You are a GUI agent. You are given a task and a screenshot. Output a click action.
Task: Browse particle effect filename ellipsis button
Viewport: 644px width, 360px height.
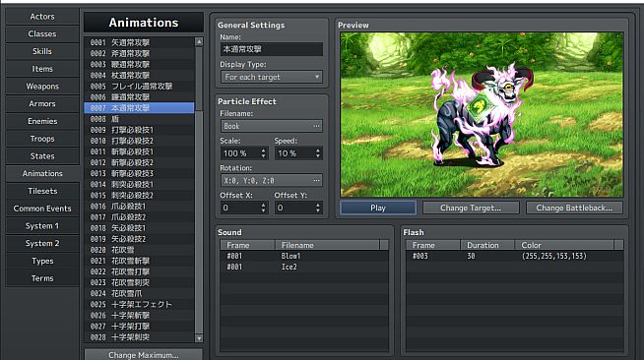[x=316, y=126]
